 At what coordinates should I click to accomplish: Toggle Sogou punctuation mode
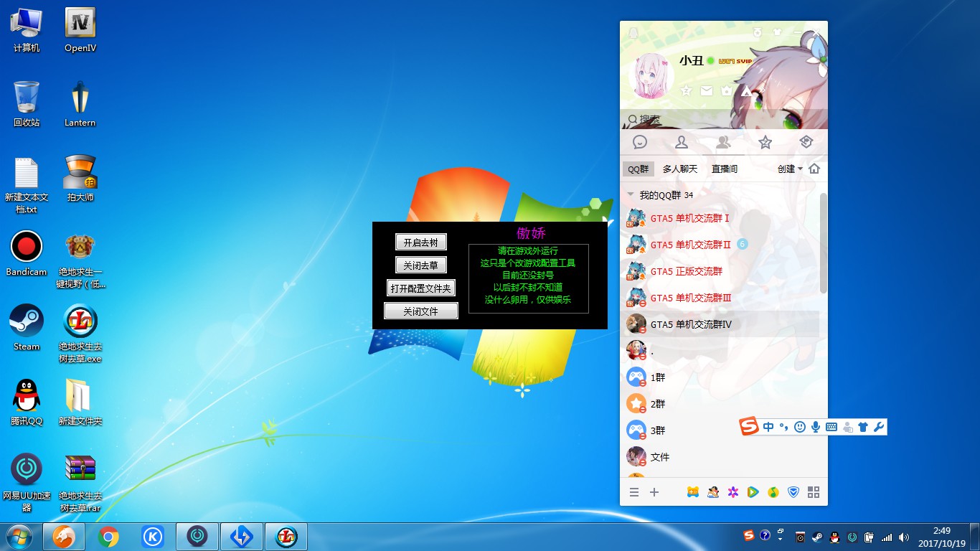pos(784,427)
